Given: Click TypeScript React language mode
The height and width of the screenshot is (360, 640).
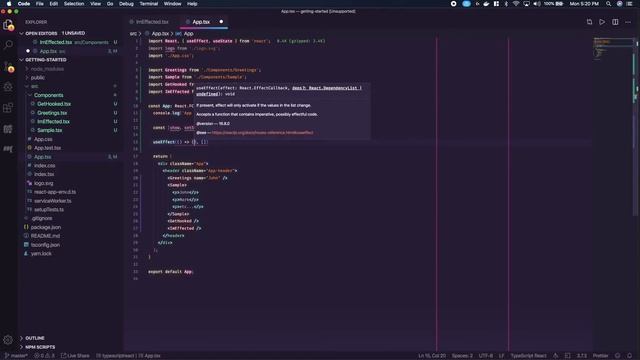Looking at the screenshot, I should click(x=528, y=356).
